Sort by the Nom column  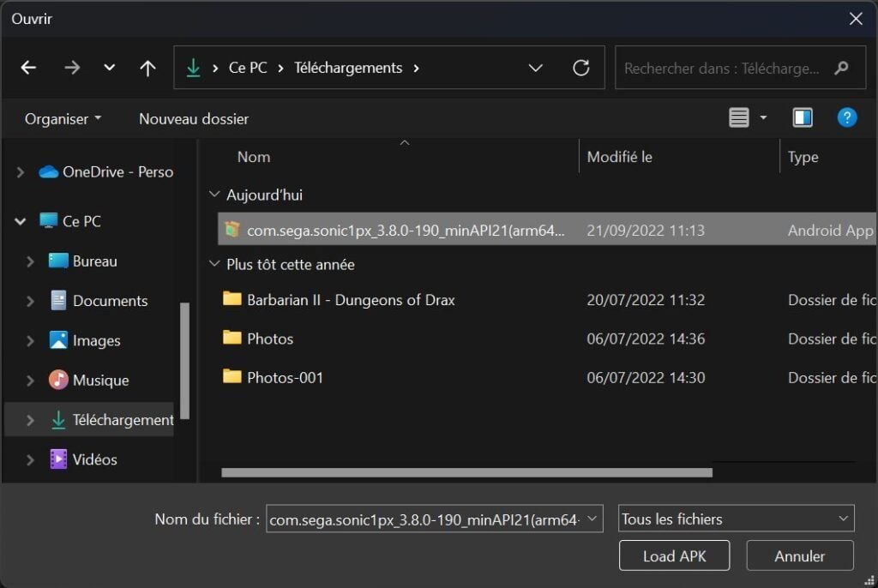[254, 157]
